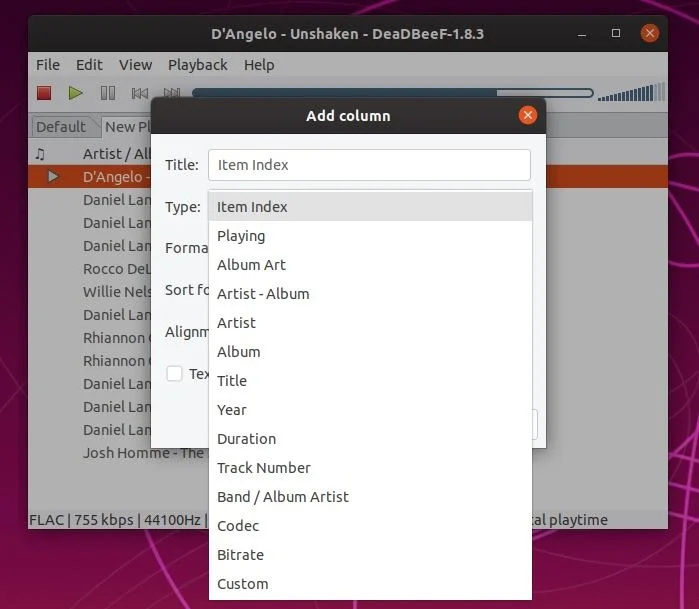Switch to the Default playlist tab
This screenshot has height=609, width=699.
pos(61,127)
